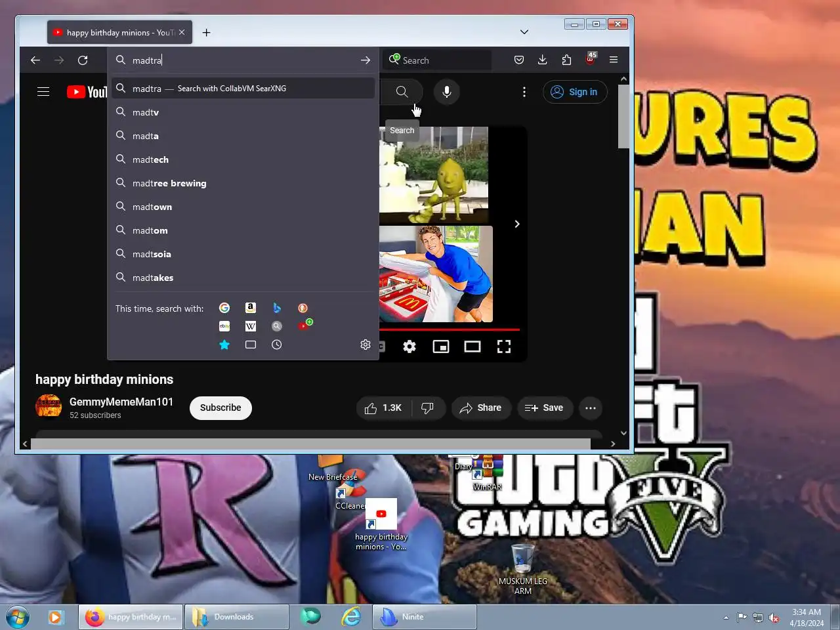Click the Sign in button
The image size is (840, 630).
pyautogui.click(x=575, y=92)
